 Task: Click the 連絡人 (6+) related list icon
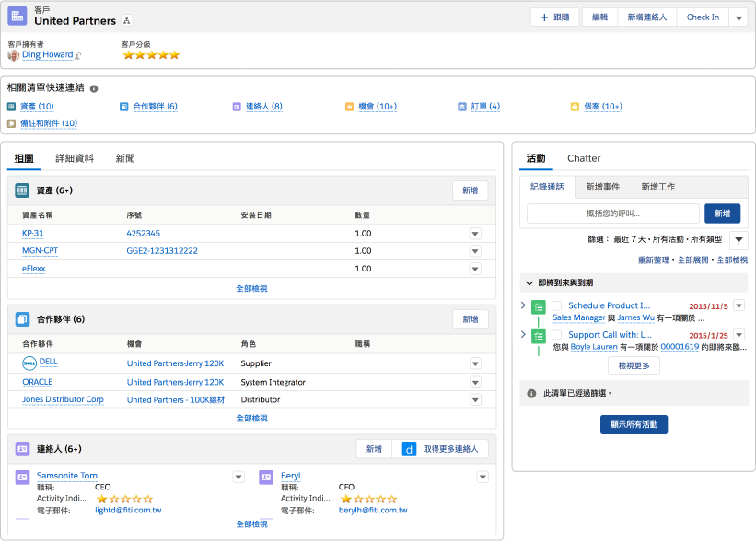click(x=23, y=449)
